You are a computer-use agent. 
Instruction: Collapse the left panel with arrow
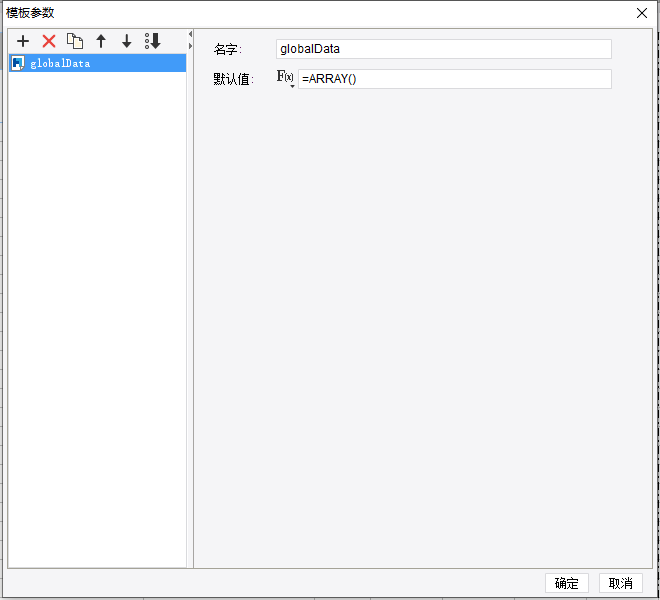point(190,34)
